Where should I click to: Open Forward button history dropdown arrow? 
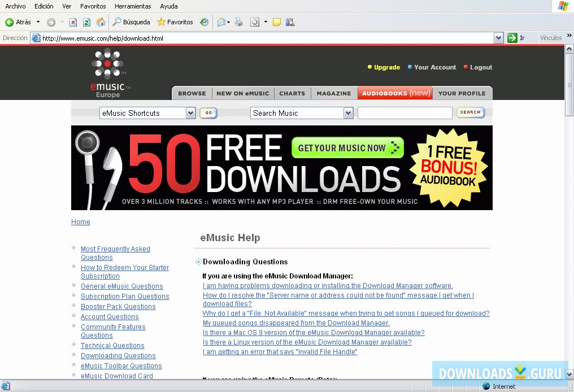point(62,23)
